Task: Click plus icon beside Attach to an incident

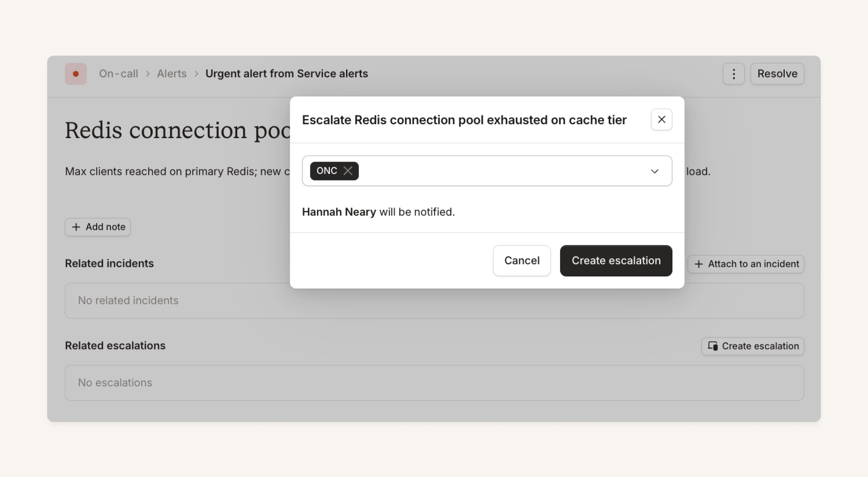Action: (698, 264)
